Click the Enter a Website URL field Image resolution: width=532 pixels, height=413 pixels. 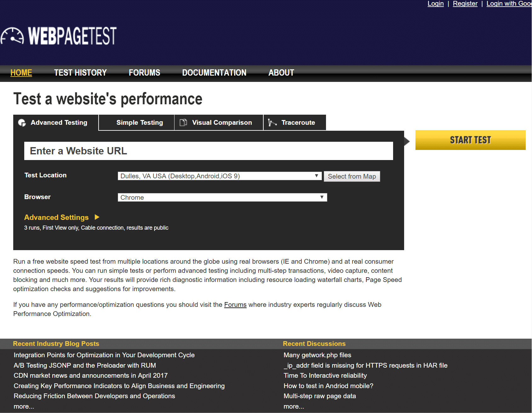click(208, 151)
